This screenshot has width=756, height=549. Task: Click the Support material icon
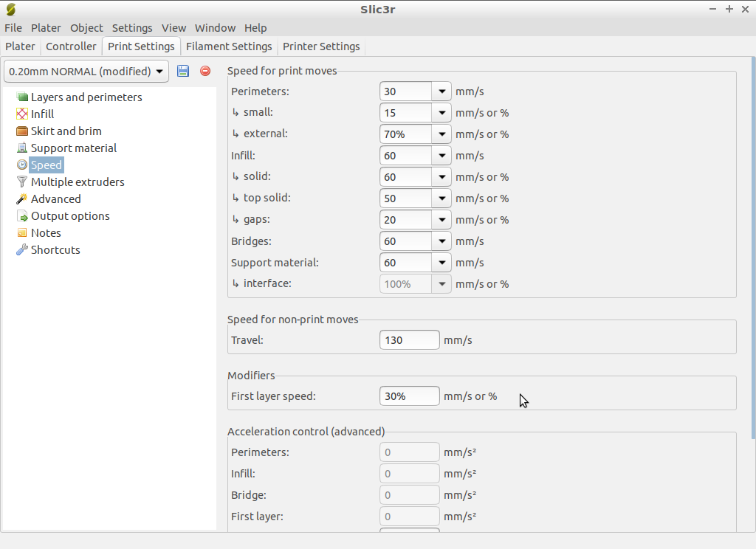pos(22,148)
